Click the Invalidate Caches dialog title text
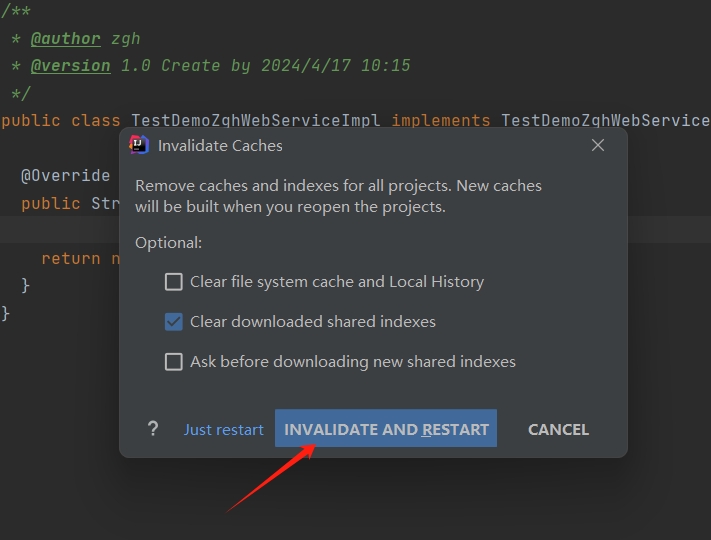 tap(220, 145)
